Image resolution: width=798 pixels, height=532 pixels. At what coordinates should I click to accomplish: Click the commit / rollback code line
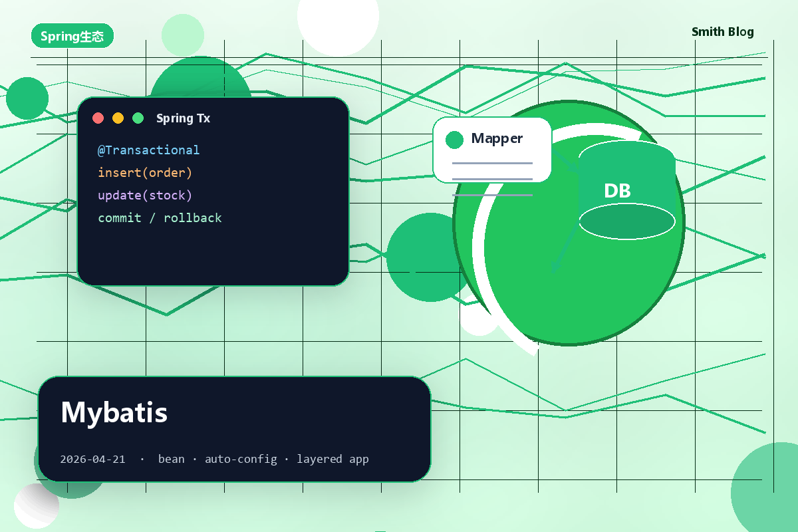click(x=160, y=218)
